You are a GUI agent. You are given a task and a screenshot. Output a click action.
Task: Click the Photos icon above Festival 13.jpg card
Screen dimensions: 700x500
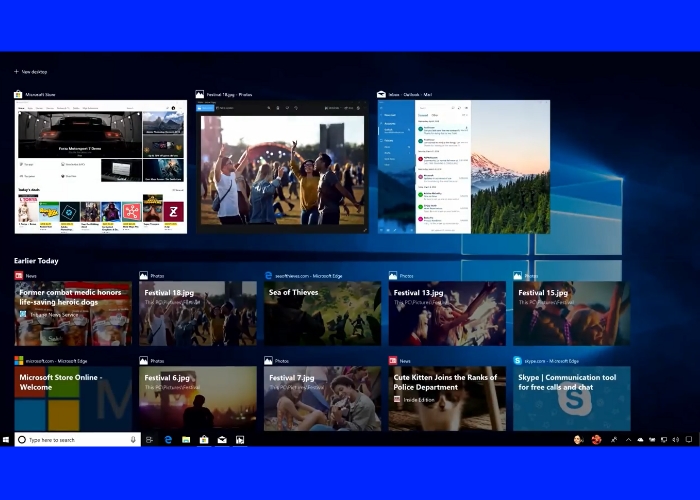(x=393, y=275)
